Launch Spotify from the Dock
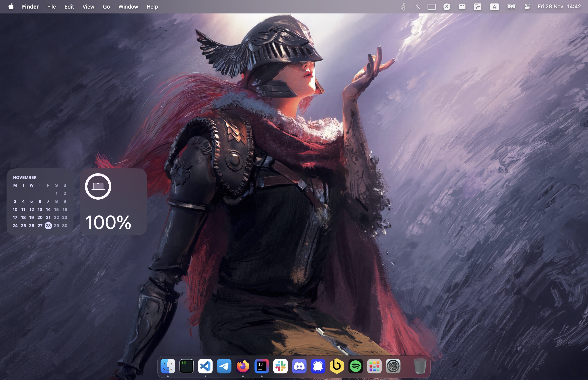This screenshot has height=380, width=588. pos(355,366)
